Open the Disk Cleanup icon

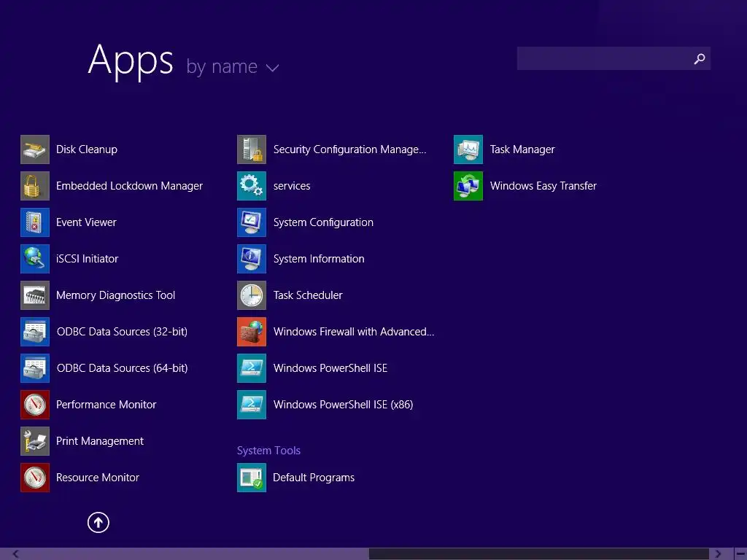point(35,149)
